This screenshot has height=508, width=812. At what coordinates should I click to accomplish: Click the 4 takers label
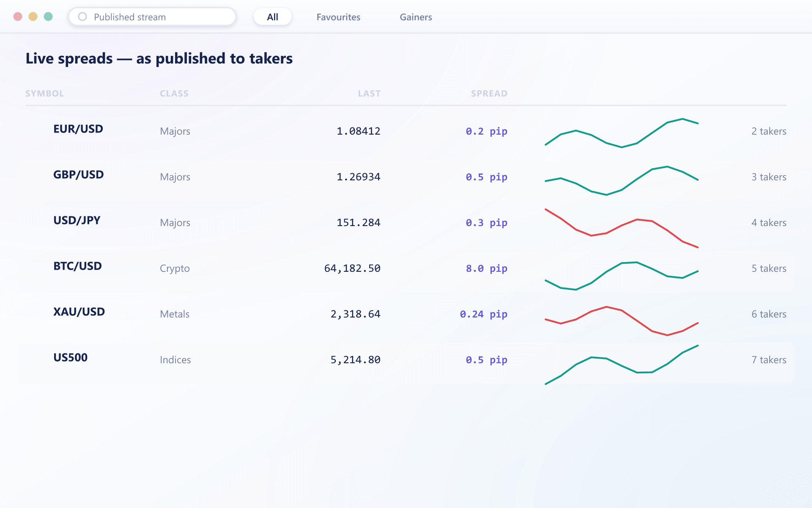(x=769, y=223)
